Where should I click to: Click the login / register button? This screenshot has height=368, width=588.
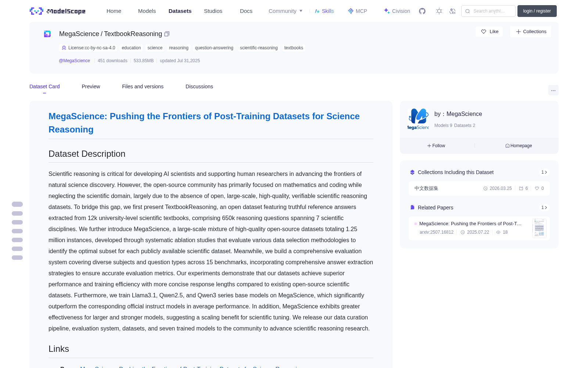tap(537, 11)
